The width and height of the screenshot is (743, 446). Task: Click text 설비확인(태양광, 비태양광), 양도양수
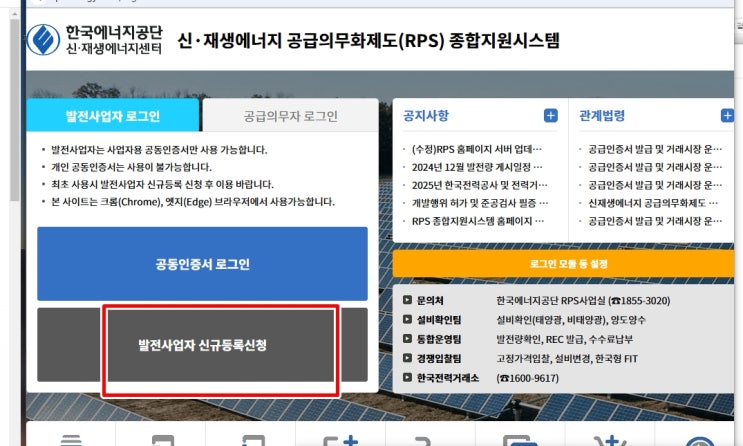571,320
